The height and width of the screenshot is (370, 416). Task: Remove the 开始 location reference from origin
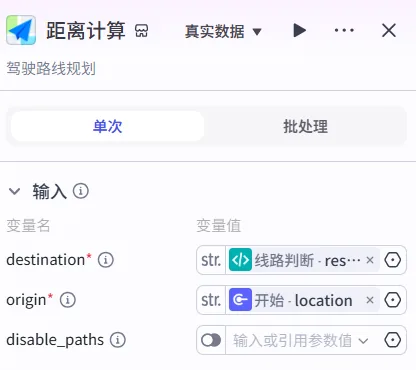point(370,300)
